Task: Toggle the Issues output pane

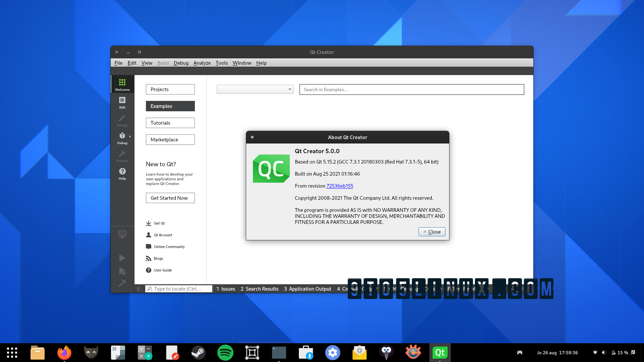Action: tap(225, 289)
